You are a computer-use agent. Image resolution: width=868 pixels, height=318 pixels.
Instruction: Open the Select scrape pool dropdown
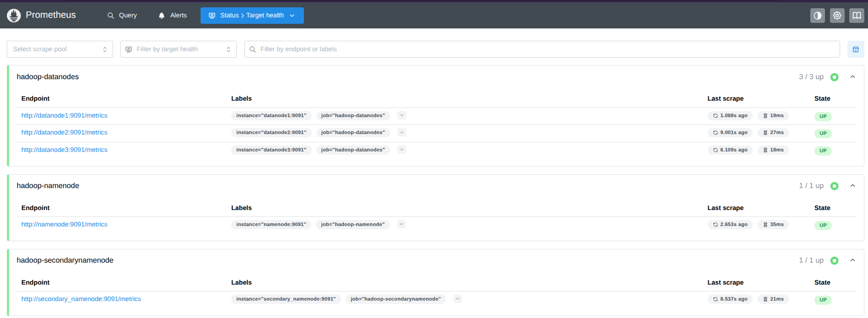pos(60,49)
